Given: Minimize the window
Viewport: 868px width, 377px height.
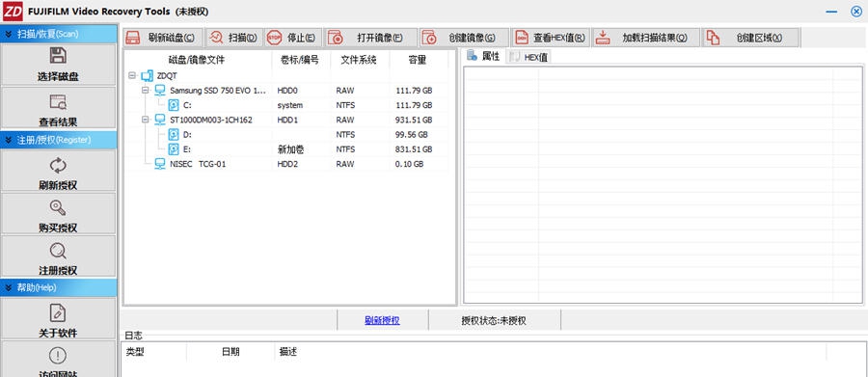Looking at the screenshot, I should [x=831, y=12].
